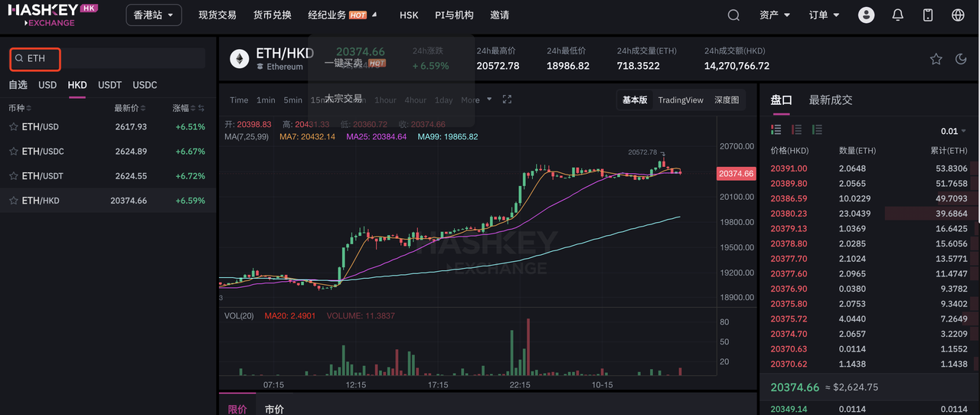The image size is (980, 415).
Task: Open the language globe icon
Action: (958, 15)
